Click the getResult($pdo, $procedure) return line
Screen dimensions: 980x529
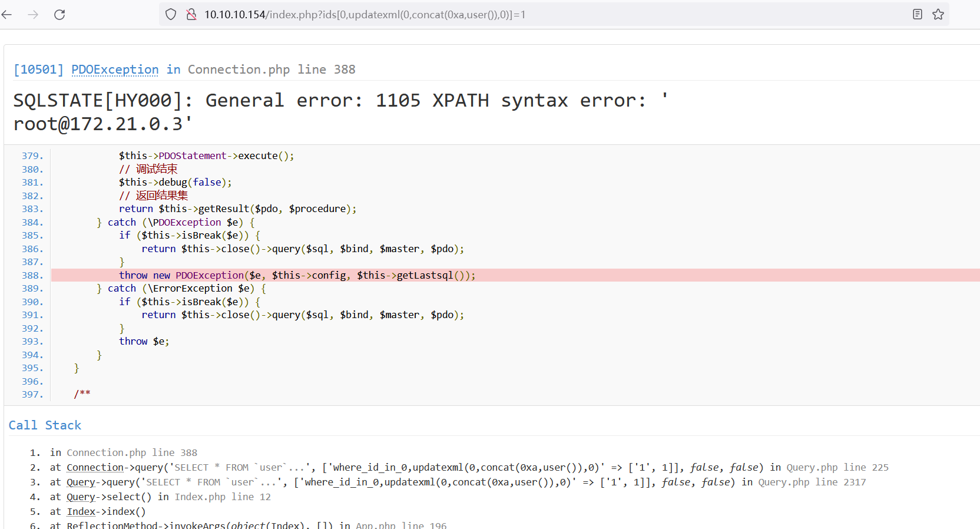(237, 209)
